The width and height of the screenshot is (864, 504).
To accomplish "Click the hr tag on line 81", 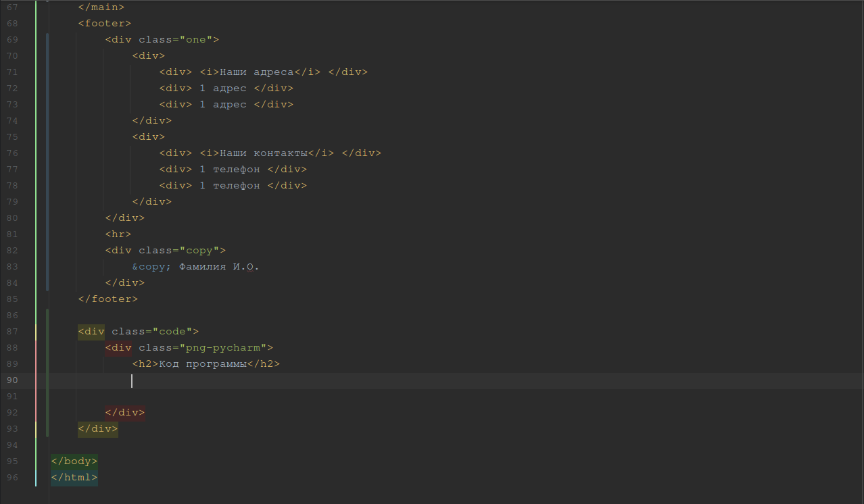I will [118, 234].
